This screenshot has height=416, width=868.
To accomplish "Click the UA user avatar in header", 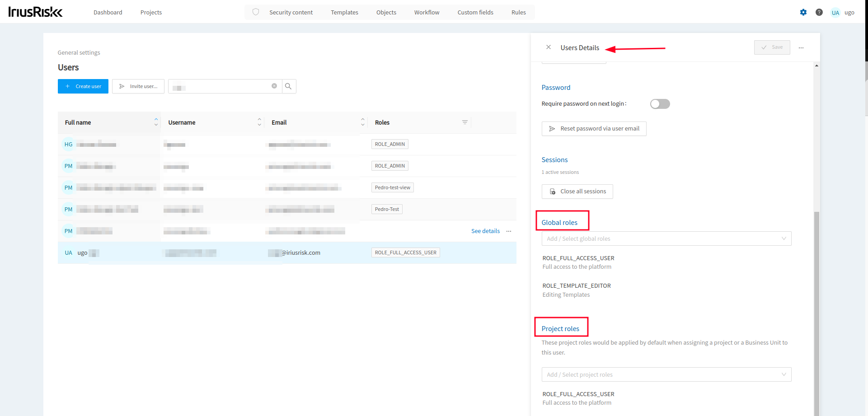I will click(x=835, y=13).
